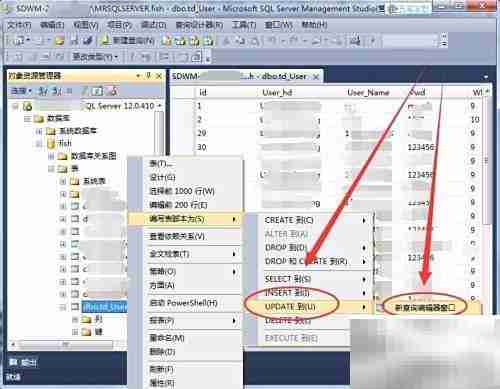Open the 帮助(H) menu

click(x=314, y=25)
